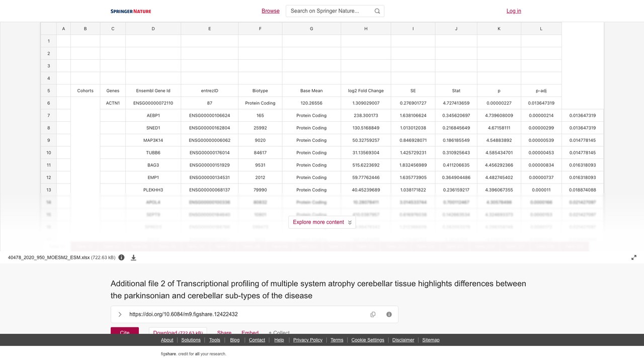Open Cookie Settings footer link
Image resolution: width=644 pixels, height=362 pixels.
click(x=368, y=340)
